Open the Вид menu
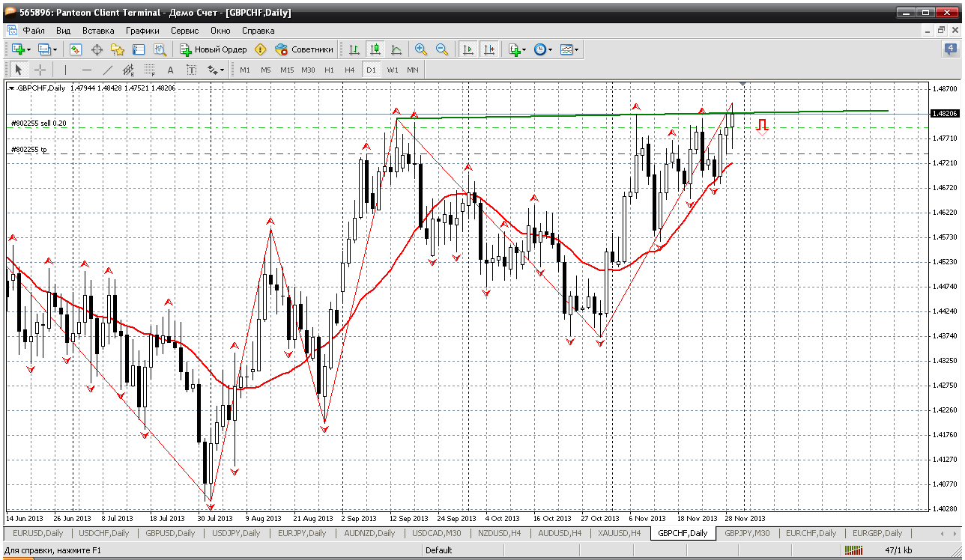Image resolution: width=965 pixels, height=560 pixels. (63, 31)
